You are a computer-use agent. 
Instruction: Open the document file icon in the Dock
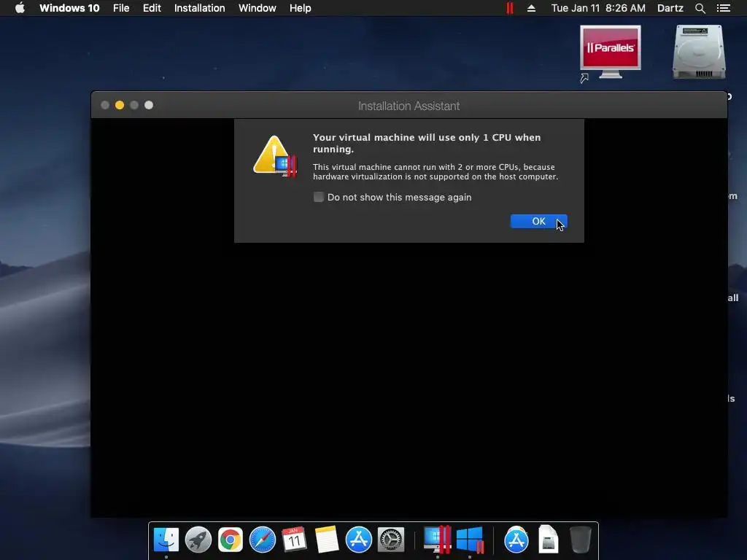point(549,540)
